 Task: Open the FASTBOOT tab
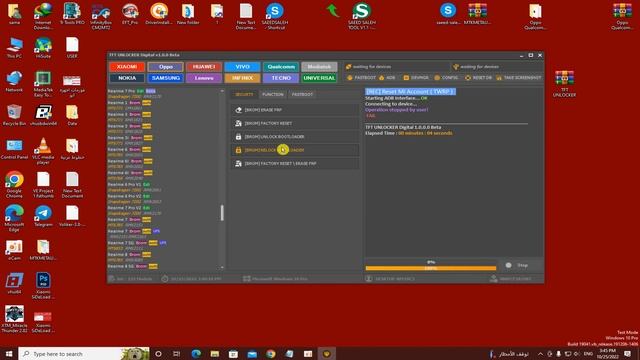point(302,94)
